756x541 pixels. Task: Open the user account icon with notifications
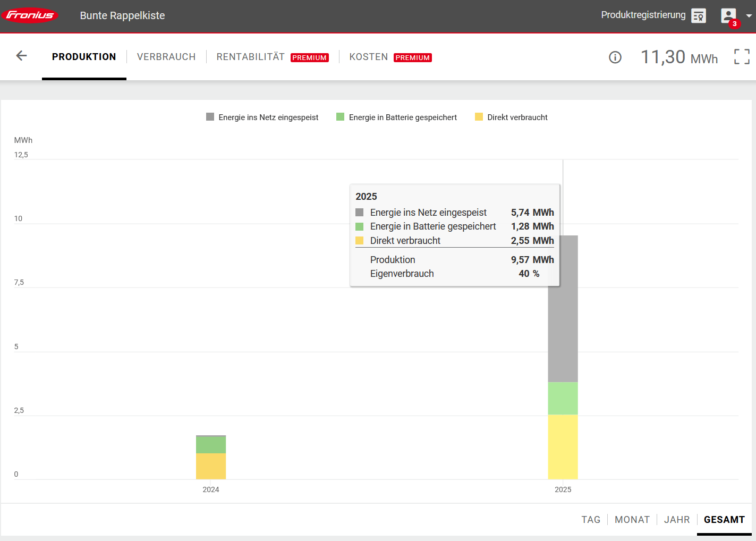(x=728, y=15)
